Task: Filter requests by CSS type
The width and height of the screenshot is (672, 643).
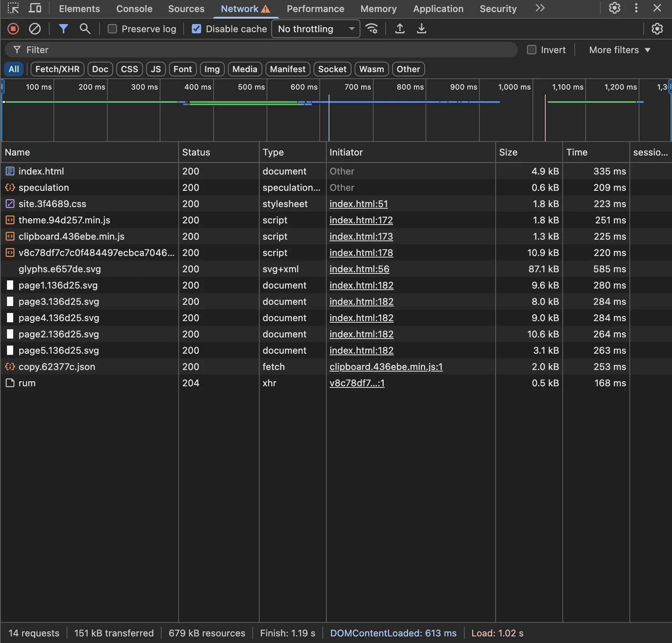Action: [129, 69]
